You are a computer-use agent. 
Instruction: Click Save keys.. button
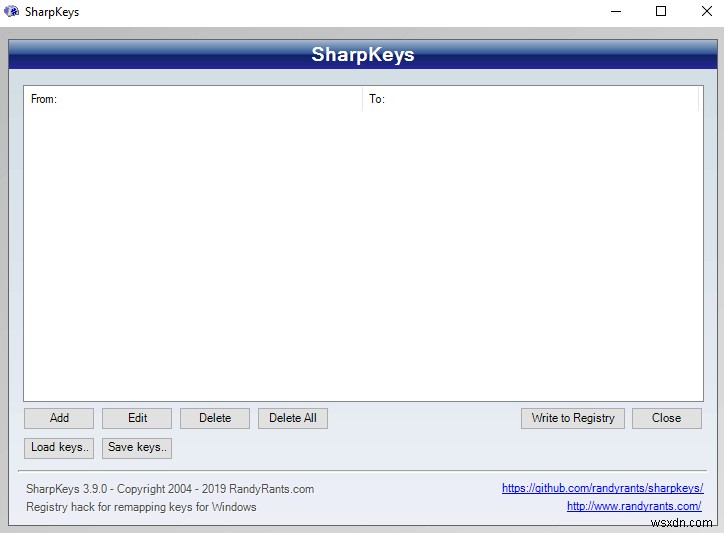click(137, 448)
